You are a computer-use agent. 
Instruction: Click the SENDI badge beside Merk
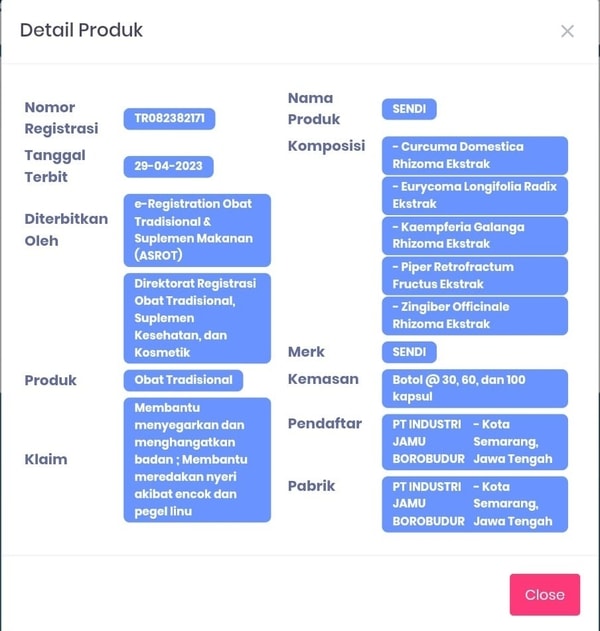[x=409, y=352]
